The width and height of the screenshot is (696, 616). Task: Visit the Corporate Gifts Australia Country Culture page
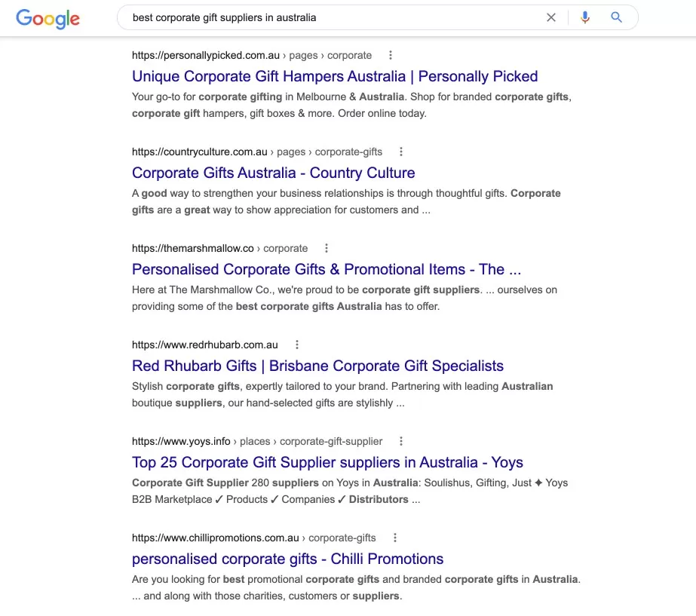click(273, 173)
